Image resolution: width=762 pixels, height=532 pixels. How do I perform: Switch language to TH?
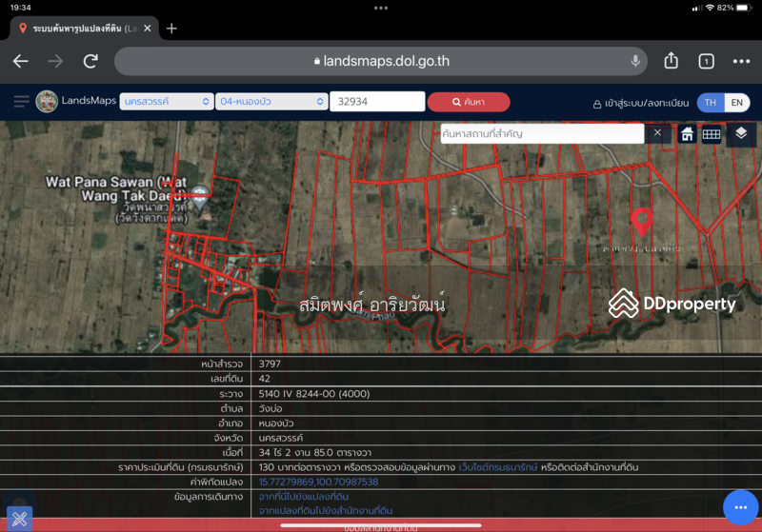pos(711,103)
